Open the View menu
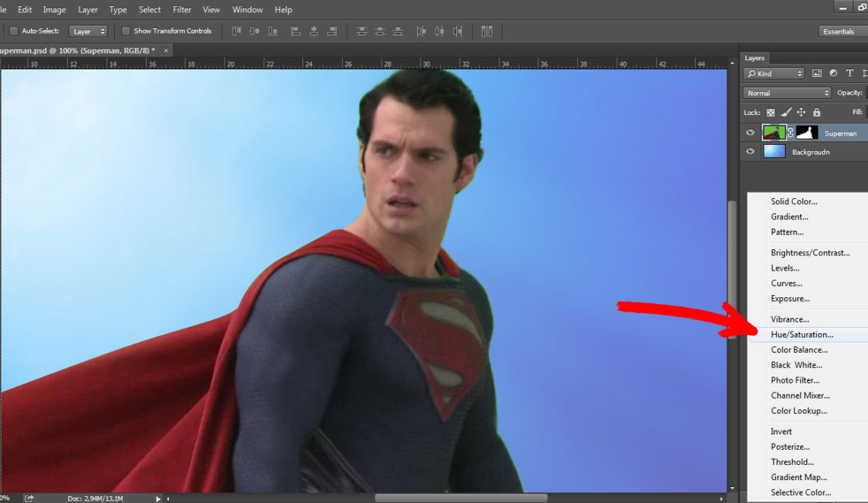The image size is (868, 503). coord(211,9)
